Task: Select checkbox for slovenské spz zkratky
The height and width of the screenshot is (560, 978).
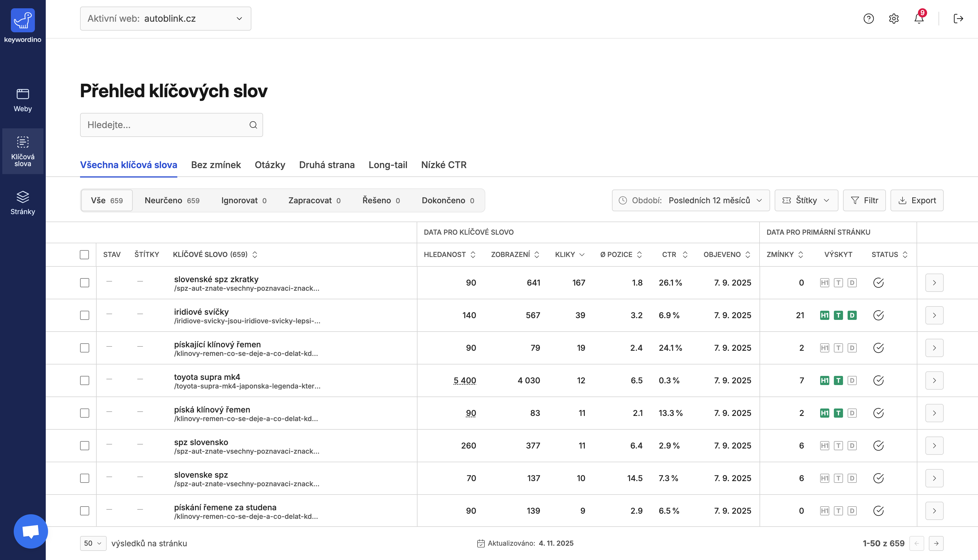Action: 84,283
